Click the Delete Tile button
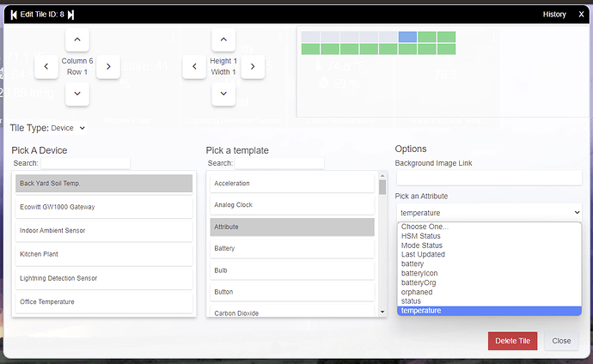The width and height of the screenshot is (593, 364). tap(513, 341)
